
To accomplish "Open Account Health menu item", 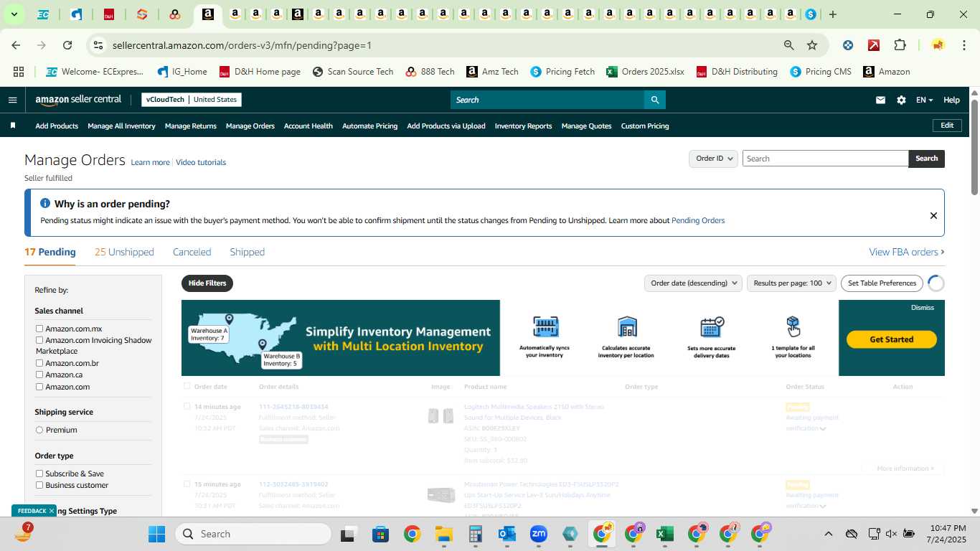I will tap(308, 126).
